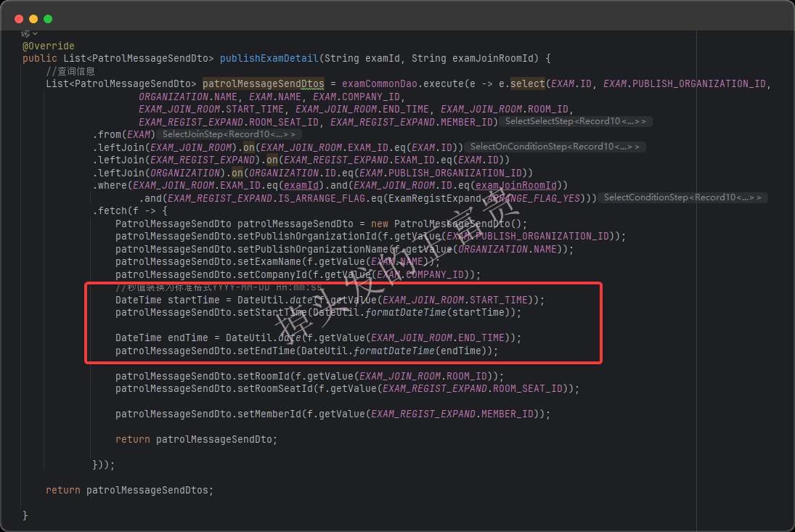Screen dimensions: 795x532
Task: Minimize the window with the yellow button
Action: 33,19
